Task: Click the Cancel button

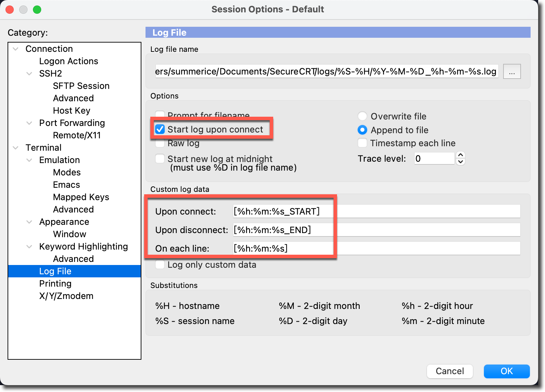Action: click(450, 371)
